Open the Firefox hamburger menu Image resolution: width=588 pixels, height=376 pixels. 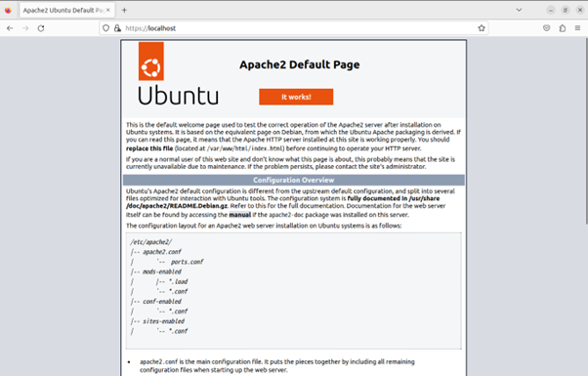click(x=577, y=28)
